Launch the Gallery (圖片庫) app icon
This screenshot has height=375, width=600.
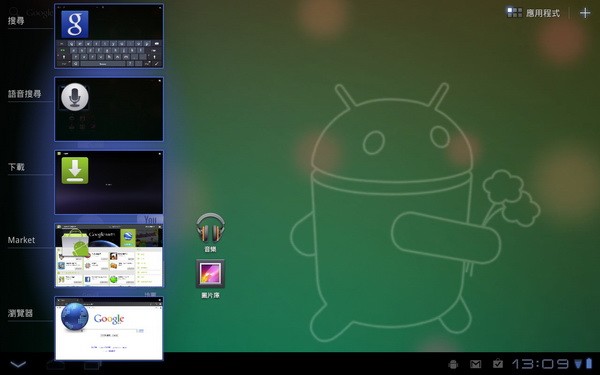pyautogui.click(x=210, y=274)
